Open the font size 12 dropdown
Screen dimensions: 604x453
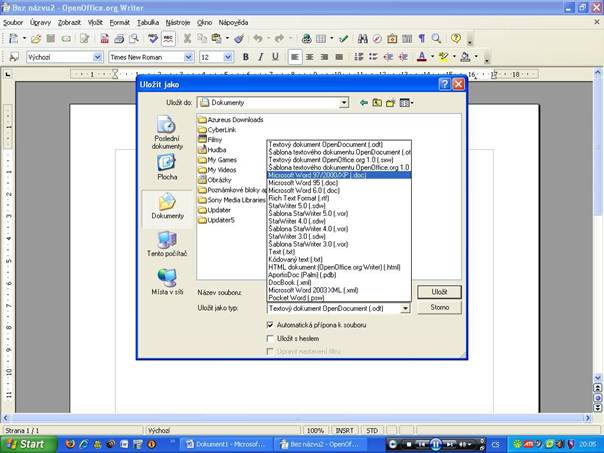pos(228,57)
